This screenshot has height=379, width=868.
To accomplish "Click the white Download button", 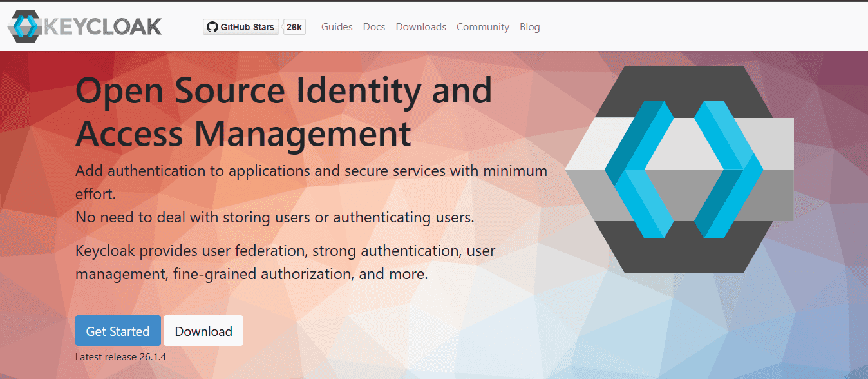I will (203, 331).
